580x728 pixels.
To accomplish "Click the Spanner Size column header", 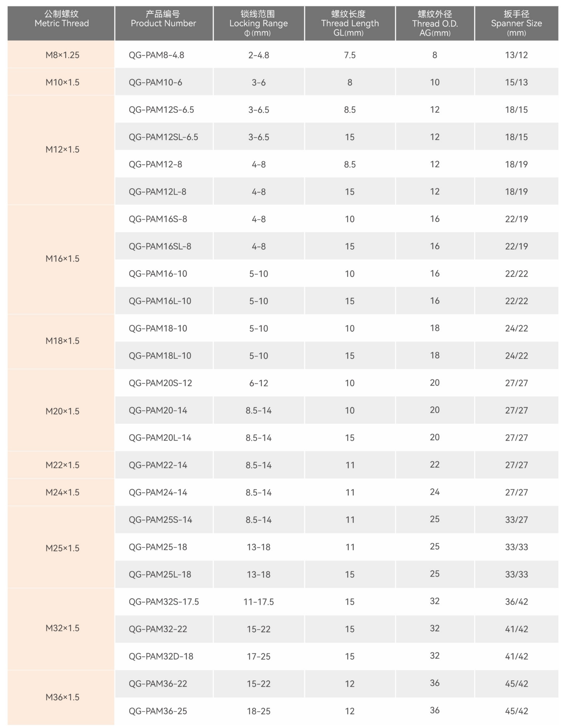I will click(x=516, y=23).
